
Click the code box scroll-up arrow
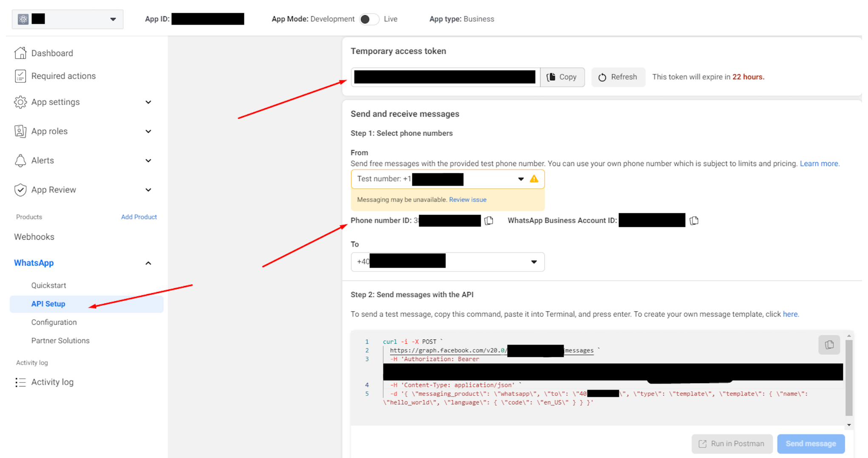[x=849, y=336]
